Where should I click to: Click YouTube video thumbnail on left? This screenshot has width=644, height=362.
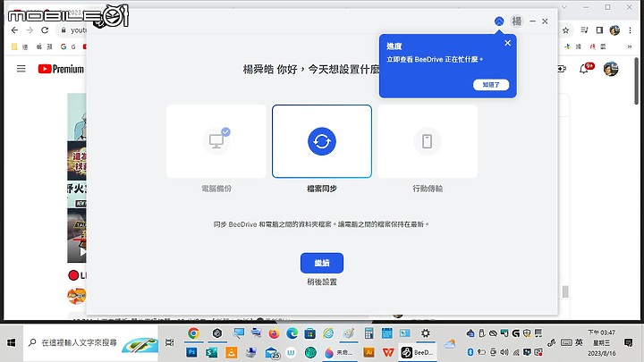coord(77,178)
